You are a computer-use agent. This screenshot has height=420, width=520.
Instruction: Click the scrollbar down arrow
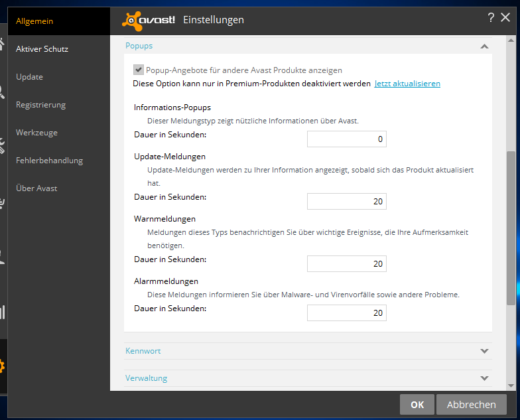pos(511,385)
